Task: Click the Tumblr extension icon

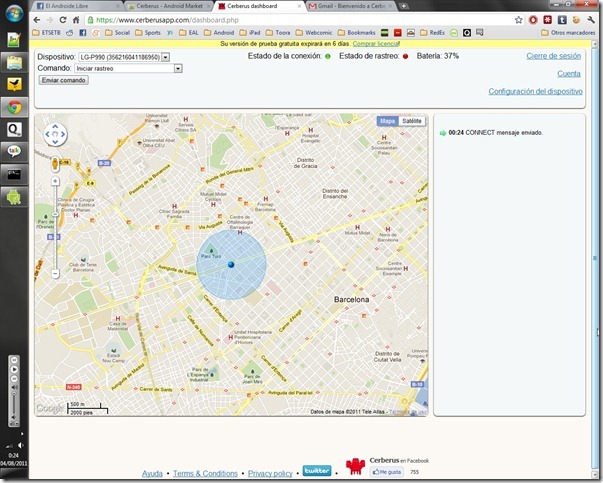Action: click(x=562, y=20)
